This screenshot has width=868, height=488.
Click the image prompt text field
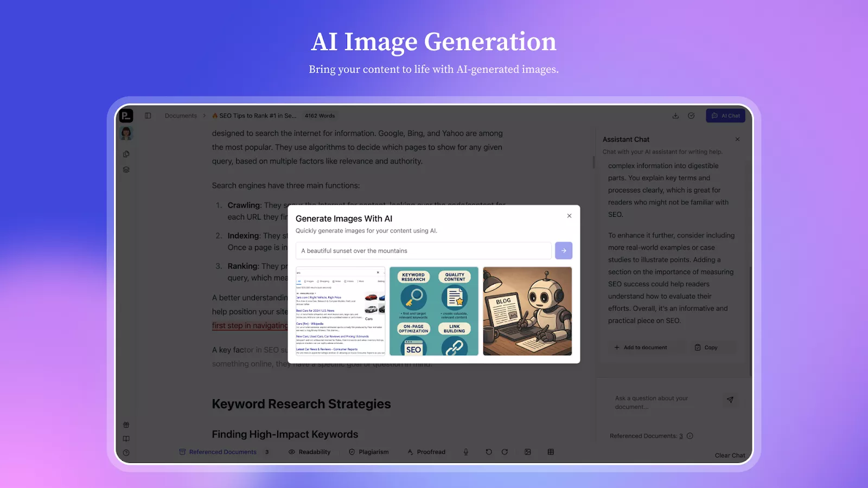tap(423, 251)
